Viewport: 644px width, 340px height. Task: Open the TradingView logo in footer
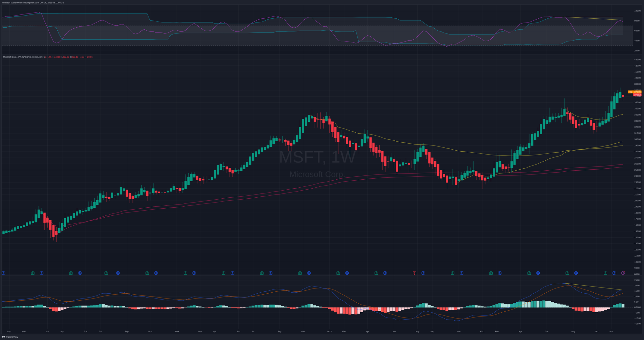pyautogui.click(x=10, y=337)
